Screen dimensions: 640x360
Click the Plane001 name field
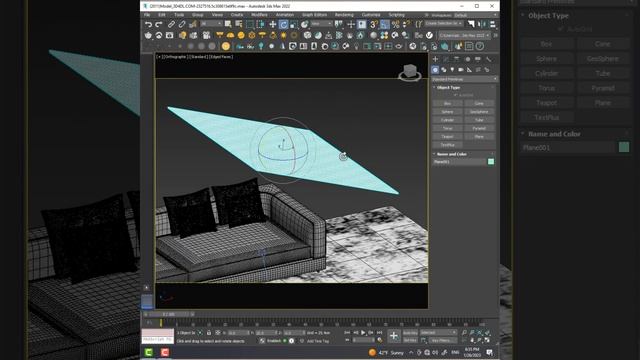460,162
